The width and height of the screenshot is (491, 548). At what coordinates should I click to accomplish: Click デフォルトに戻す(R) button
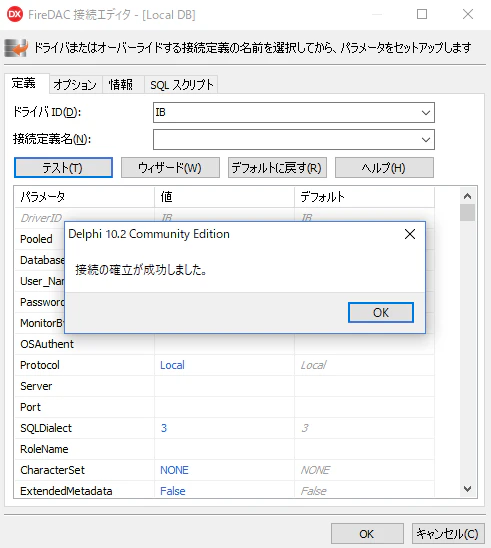(277, 167)
